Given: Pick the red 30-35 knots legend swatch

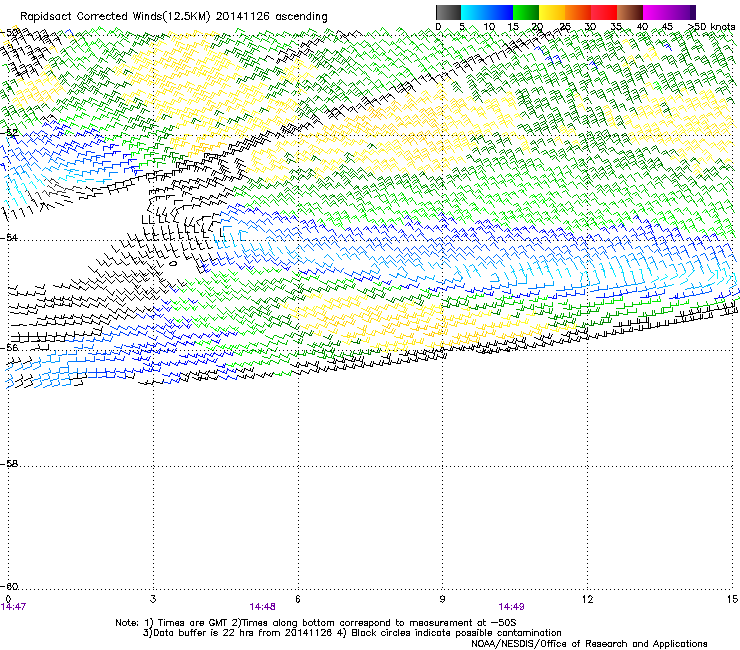Looking at the screenshot, I should [x=604, y=12].
